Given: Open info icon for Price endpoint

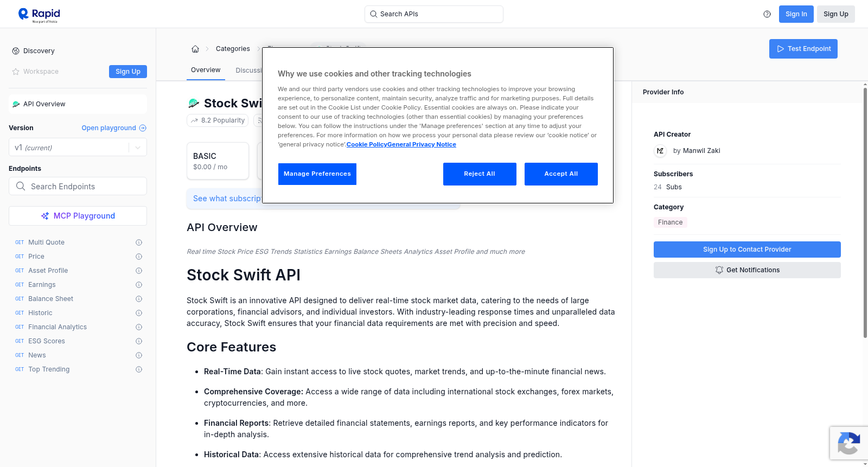Looking at the screenshot, I should coord(139,257).
